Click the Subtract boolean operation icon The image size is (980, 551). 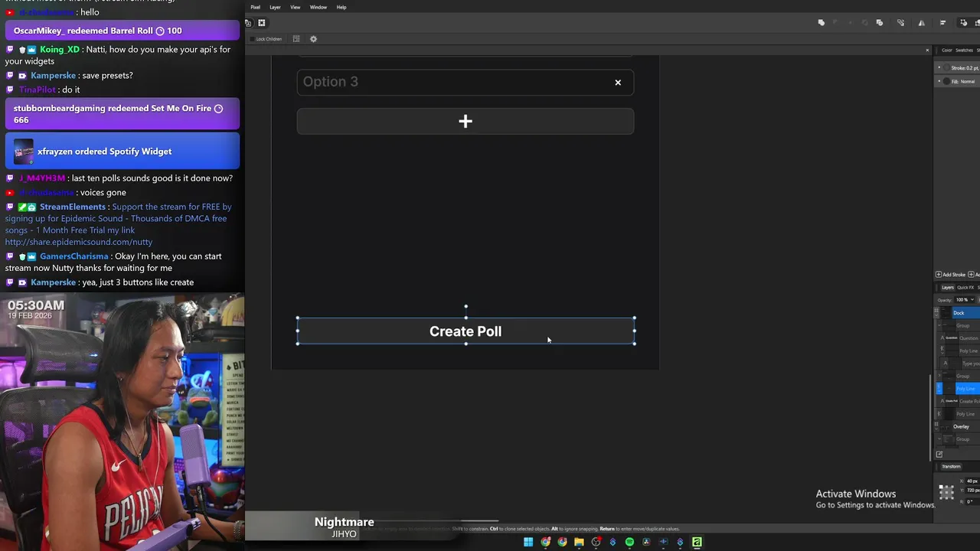[x=835, y=23]
